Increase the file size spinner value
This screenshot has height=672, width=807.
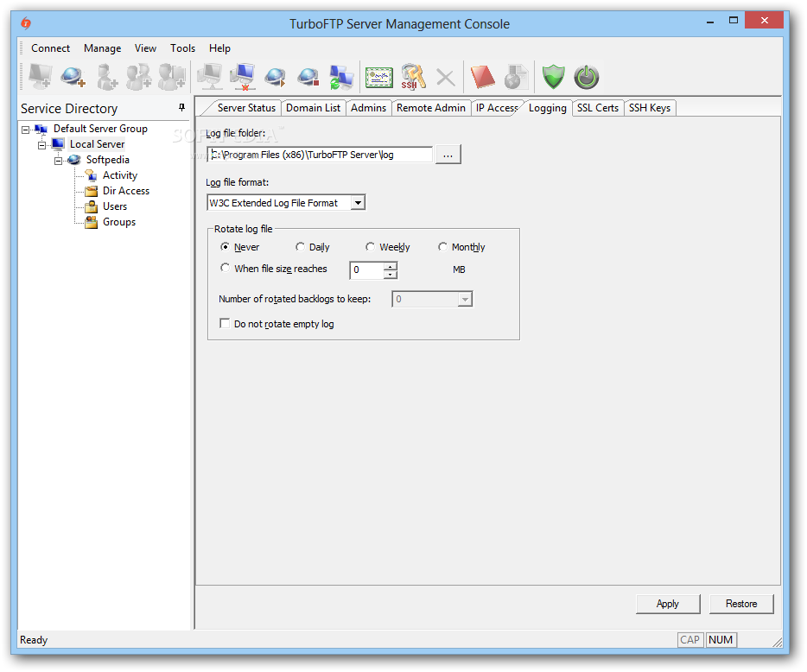pyautogui.click(x=391, y=266)
